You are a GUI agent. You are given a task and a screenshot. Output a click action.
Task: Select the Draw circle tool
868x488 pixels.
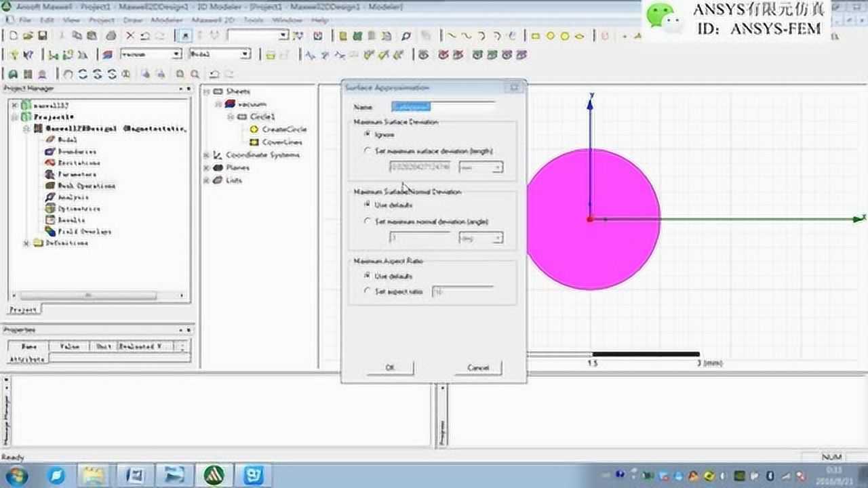click(550, 36)
